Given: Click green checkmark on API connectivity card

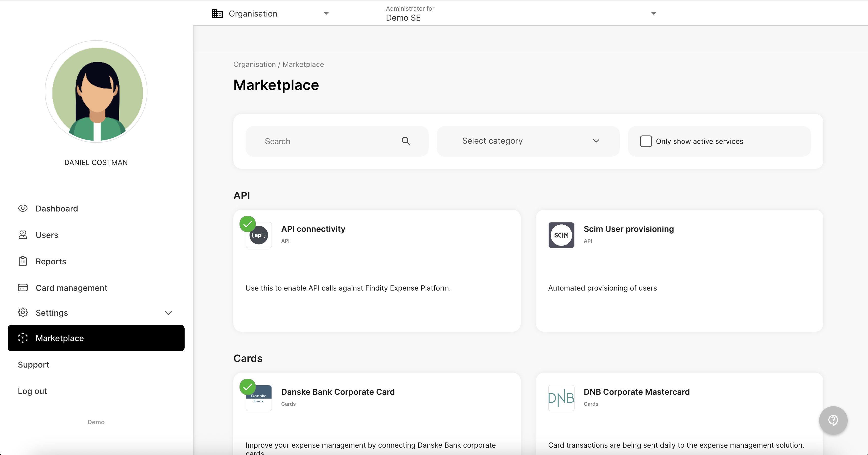Looking at the screenshot, I should 247,224.
